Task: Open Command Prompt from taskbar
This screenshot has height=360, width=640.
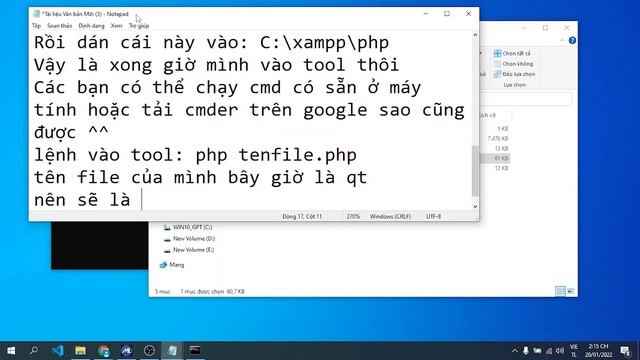Action: click(195, 351)
